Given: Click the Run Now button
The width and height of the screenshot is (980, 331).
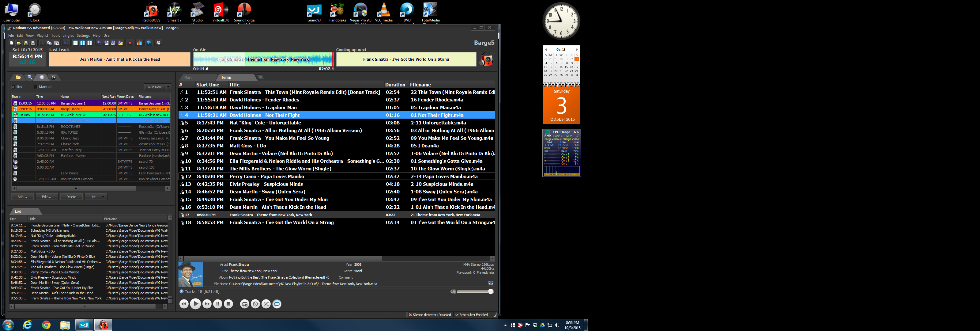Looking at the screenshot, I should coord(155,87).
